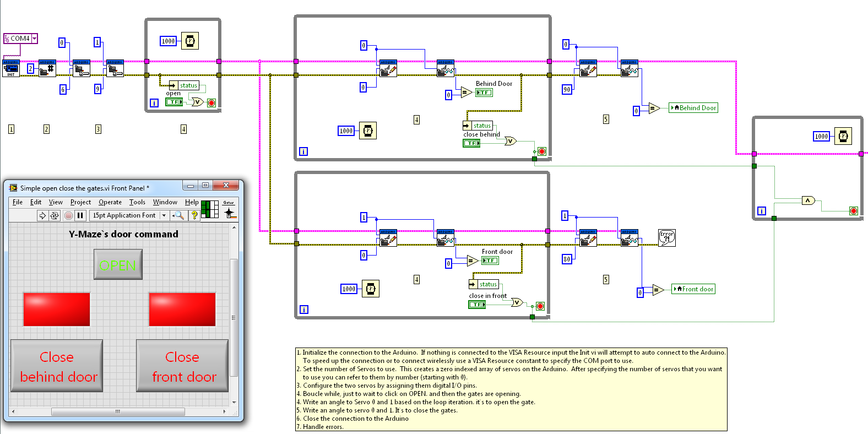Screen dimensions: 868x434
Task: Click the Front door TF indicator terminal
Action: coord(490,261)
